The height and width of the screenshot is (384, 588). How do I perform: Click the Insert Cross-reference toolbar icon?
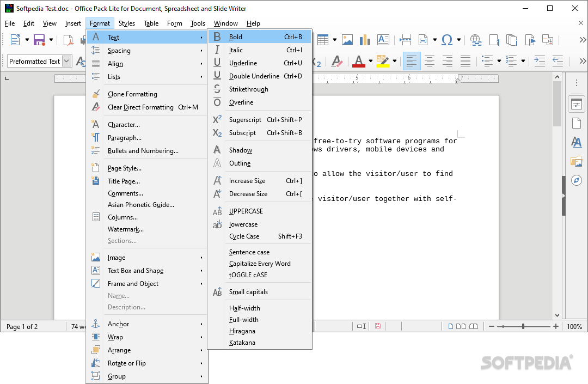click(x=548, y=40)
